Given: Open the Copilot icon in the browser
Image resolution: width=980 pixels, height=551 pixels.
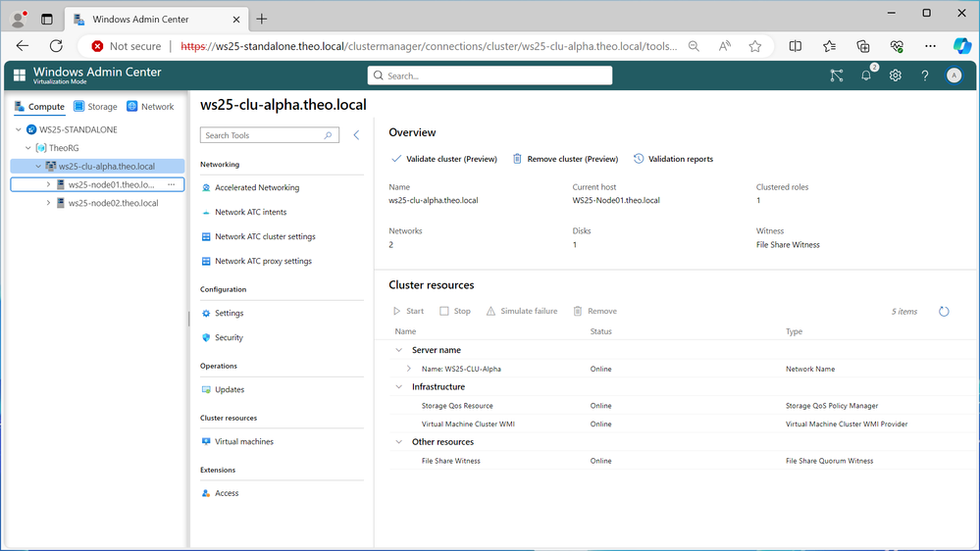Looking at the screenshot, I should (x=962, y=46).
